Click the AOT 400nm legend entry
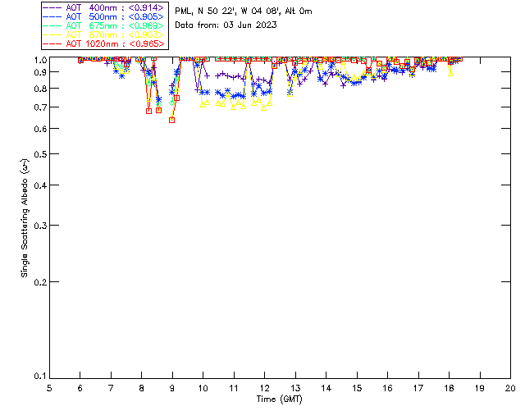 tap(104, 7)
